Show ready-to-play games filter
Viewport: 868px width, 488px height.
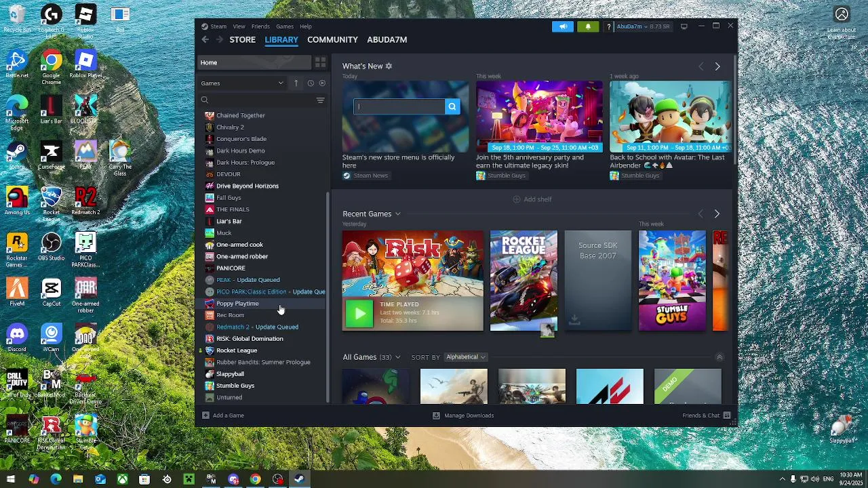click(322, 83)
